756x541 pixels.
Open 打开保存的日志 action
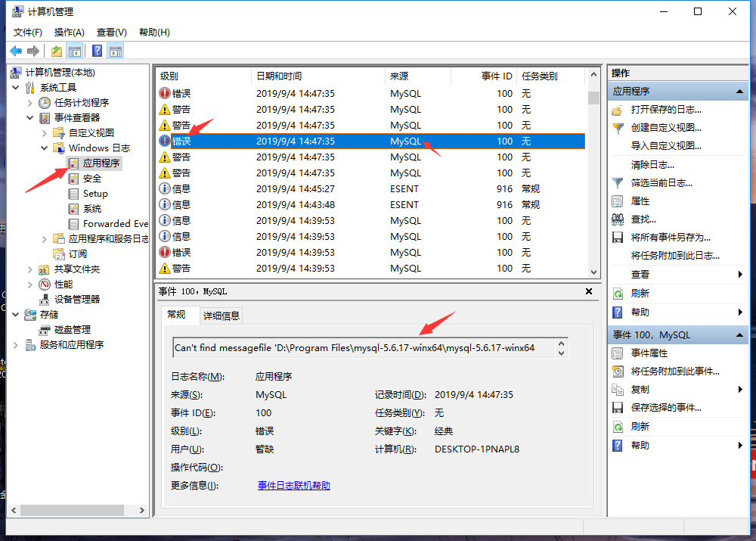[x=665, y=111]
